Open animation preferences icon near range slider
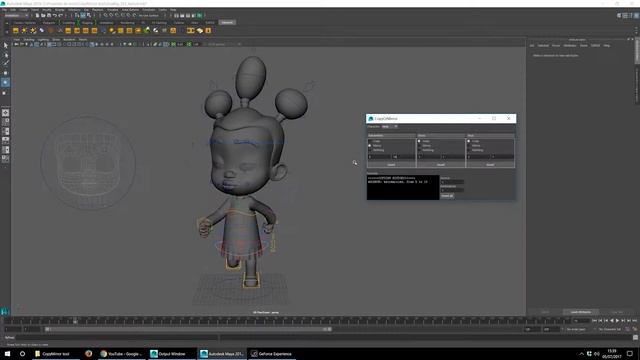The height and width of the screenshot is (360, 640). [x=635, y=329]
